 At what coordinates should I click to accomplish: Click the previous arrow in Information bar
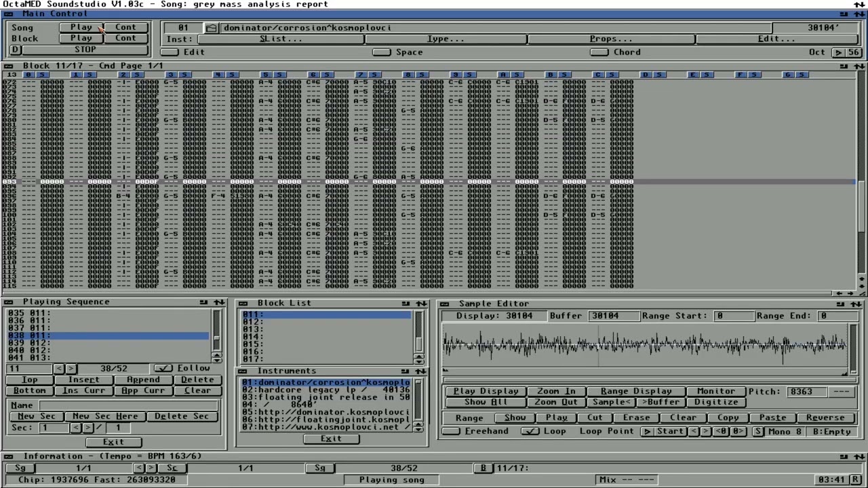point(138,468)
